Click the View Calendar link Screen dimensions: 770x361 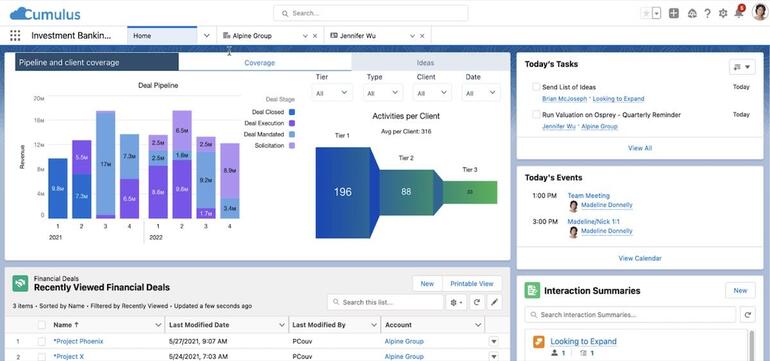pos(640,258)
